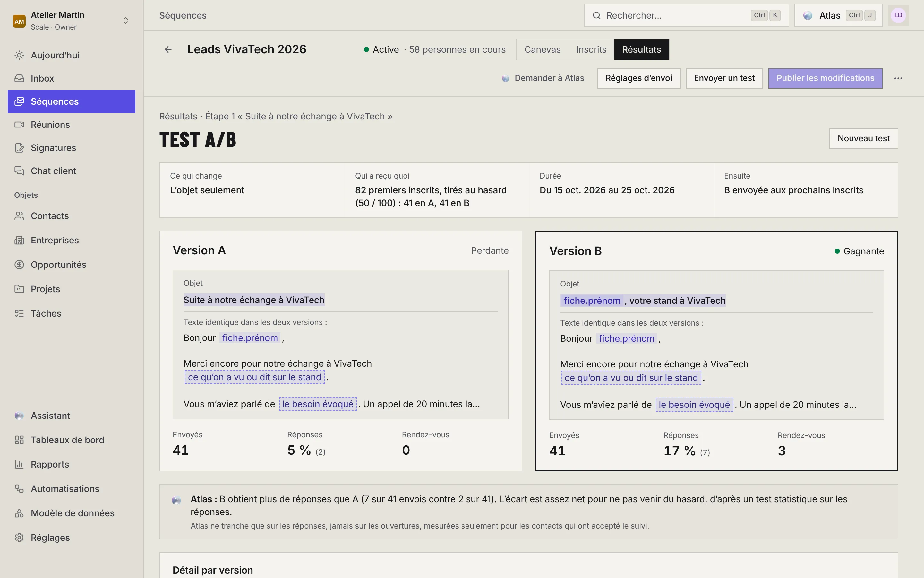Click the Leads VivaTech 2026 title
This screenshot has width=924, height=578.
point(247,49)
